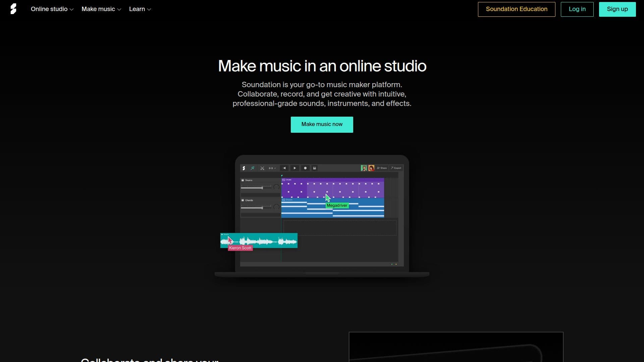
Task: Open the horizontal stretch tool dropdown in the mockup
Action: (x=272, y=168)
